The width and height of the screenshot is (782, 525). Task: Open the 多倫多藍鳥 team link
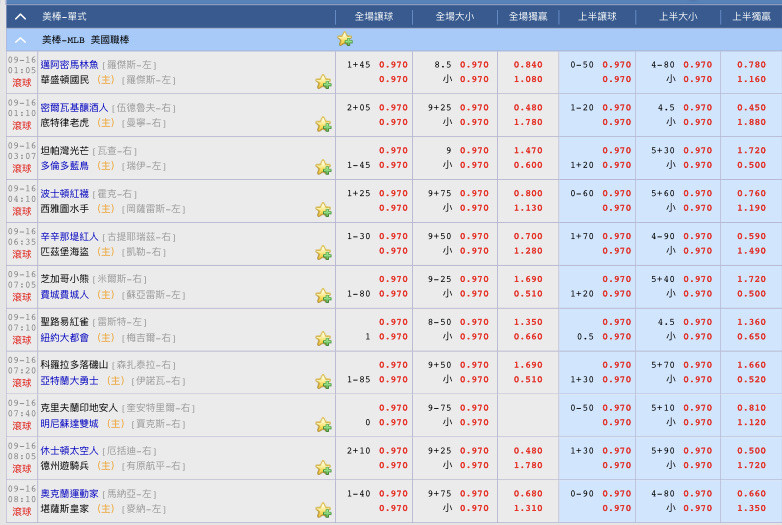pos(64,166)
